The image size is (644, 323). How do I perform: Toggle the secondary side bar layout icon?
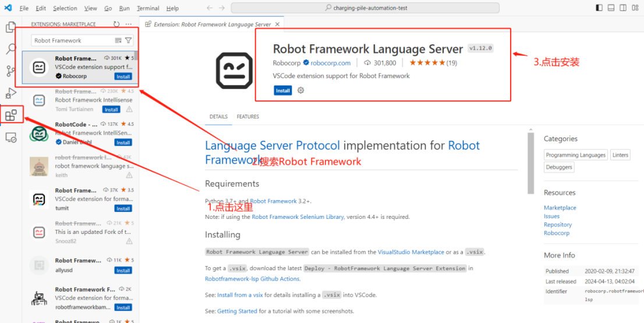pos(623,8)
